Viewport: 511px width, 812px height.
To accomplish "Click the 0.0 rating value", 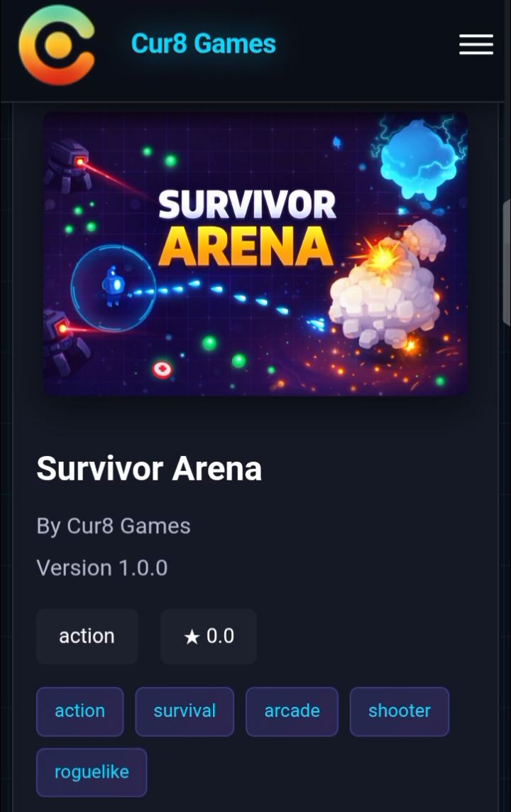I will [220, 636].
